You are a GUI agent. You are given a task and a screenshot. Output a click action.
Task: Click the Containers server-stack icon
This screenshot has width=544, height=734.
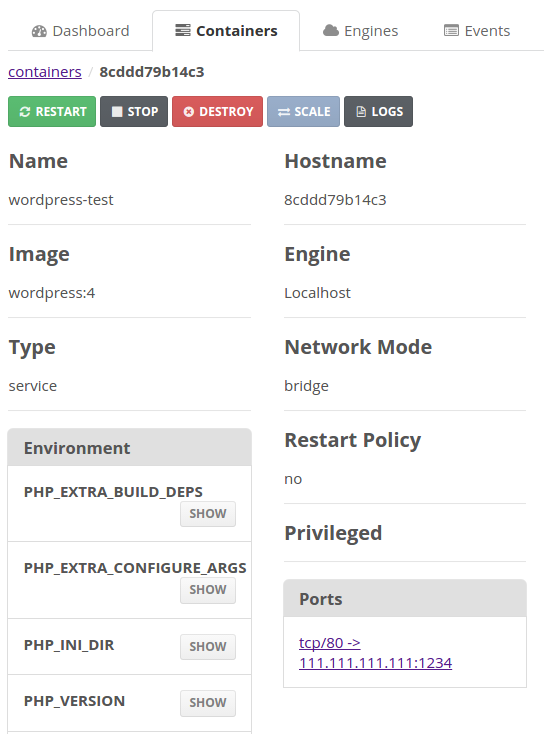pos(183,31)
